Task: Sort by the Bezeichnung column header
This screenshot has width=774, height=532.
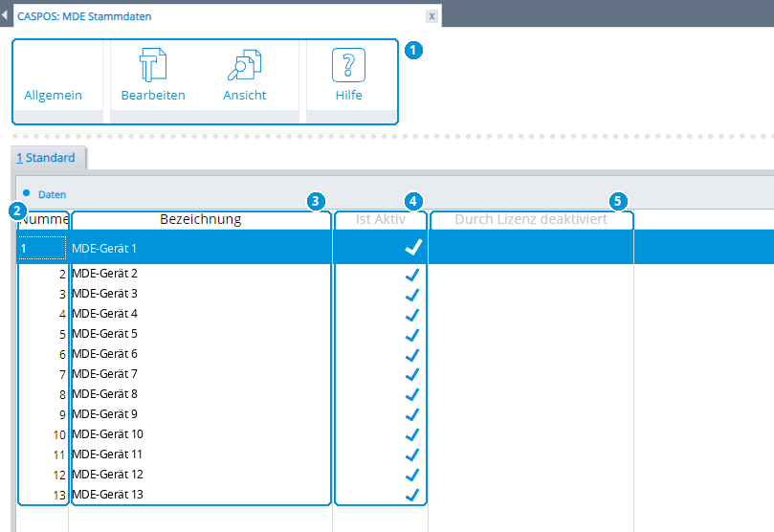Action: tap(201, 220)
